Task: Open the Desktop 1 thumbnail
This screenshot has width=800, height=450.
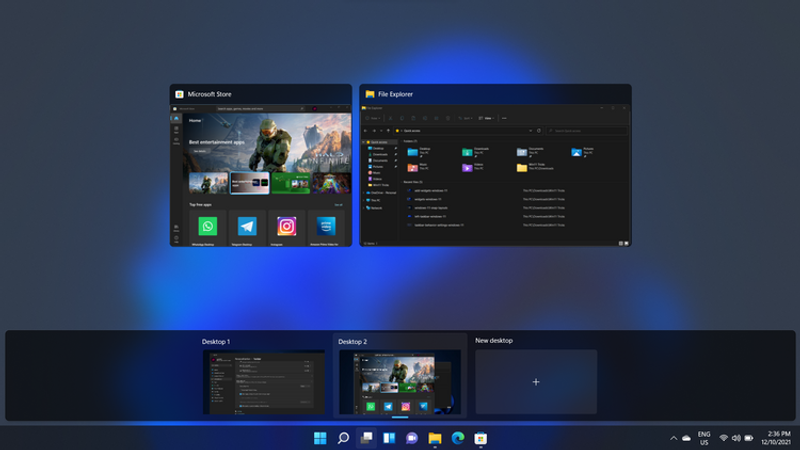Action: [264, 382]
